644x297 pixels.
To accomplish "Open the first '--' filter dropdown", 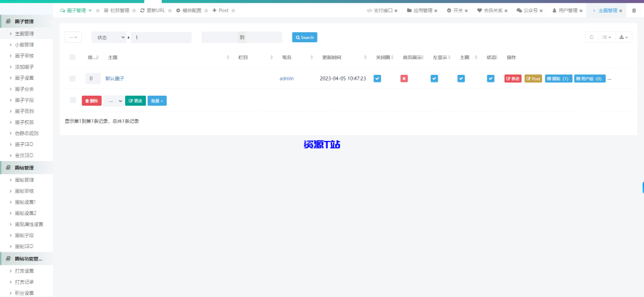I will tap(73, 37).
